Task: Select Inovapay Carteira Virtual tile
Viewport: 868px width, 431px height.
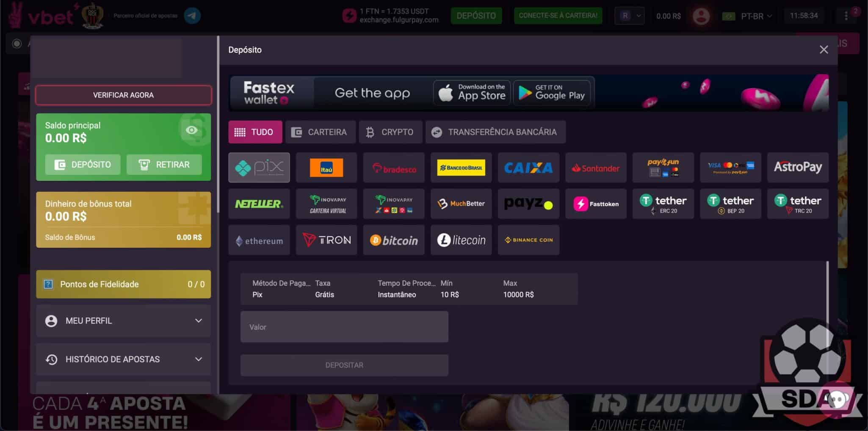Action: [x=326, y=204]
